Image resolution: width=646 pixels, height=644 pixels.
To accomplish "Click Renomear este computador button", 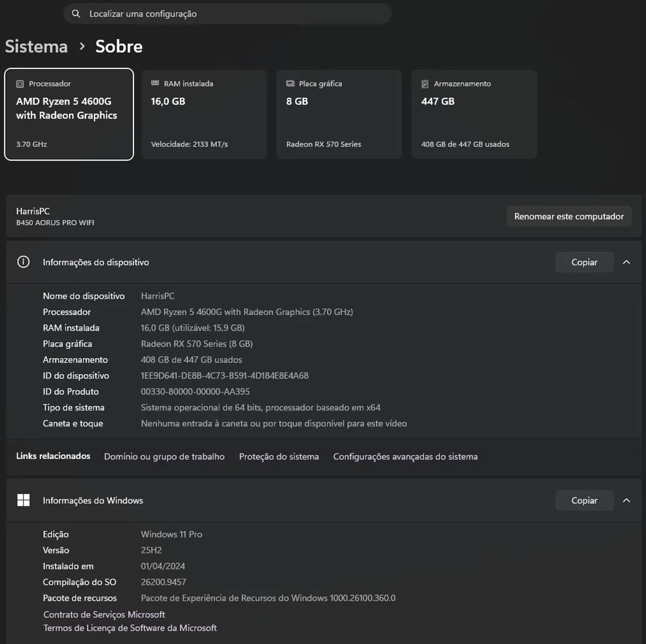I will [x=569, y=217].
